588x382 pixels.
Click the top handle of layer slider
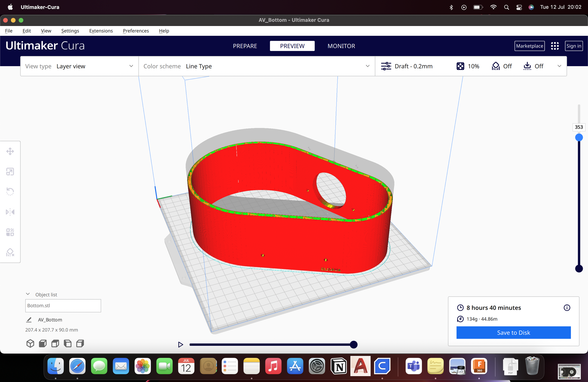579,137
